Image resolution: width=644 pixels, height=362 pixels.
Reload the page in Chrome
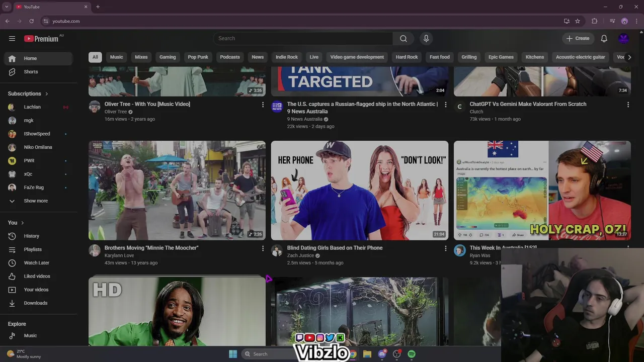(31, 21)
